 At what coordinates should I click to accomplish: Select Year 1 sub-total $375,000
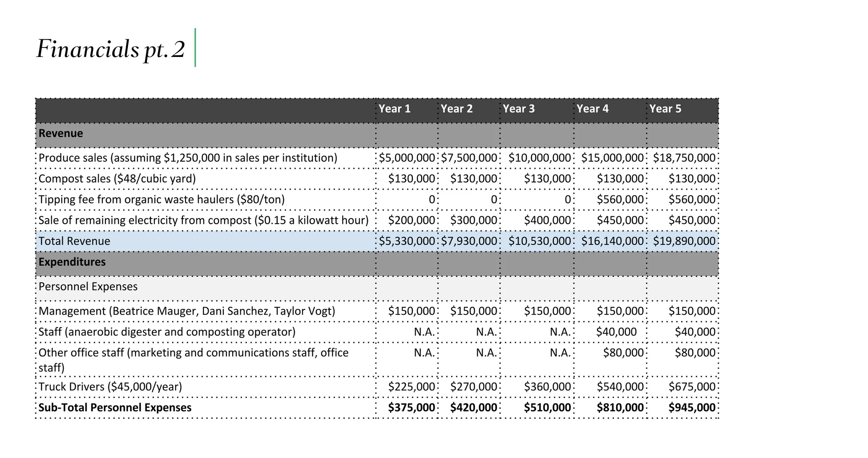tap(411, 407)
